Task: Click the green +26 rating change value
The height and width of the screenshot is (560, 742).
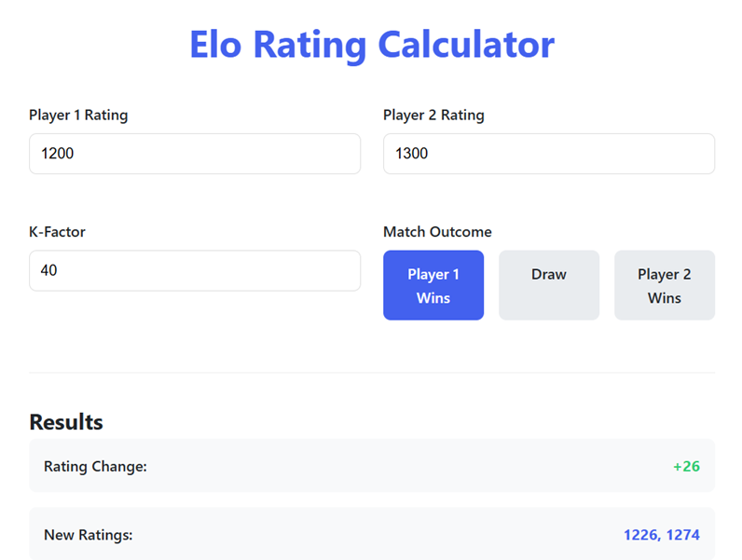Action: click(x=686, y=466)
